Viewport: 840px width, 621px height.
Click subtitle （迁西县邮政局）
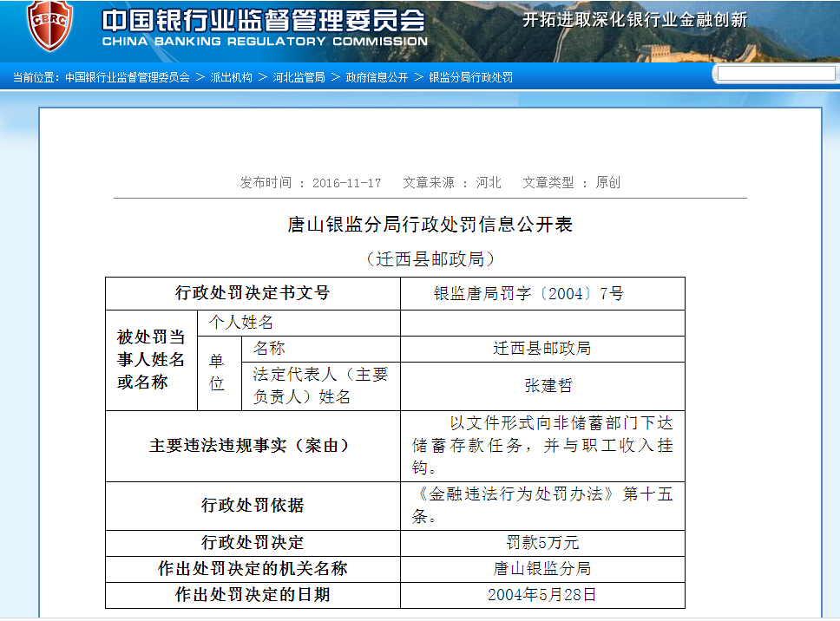tap(430, 259)
